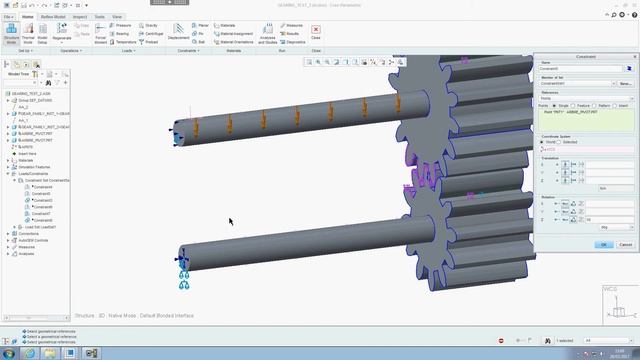Close the Simulate application with red X
Viewport: 640px width, 360px height.
pos(316,29)
